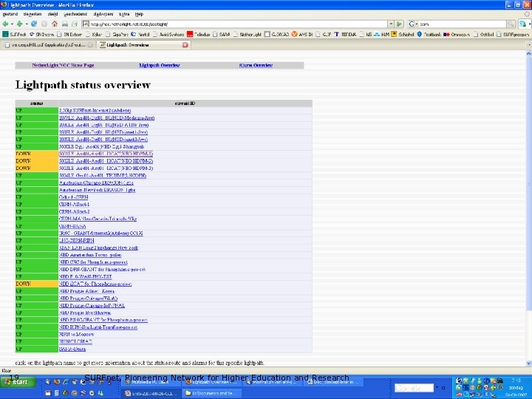Screen dimensions: 532x399
Task: Click the Alarm Overview link
Action: (256, 65)
